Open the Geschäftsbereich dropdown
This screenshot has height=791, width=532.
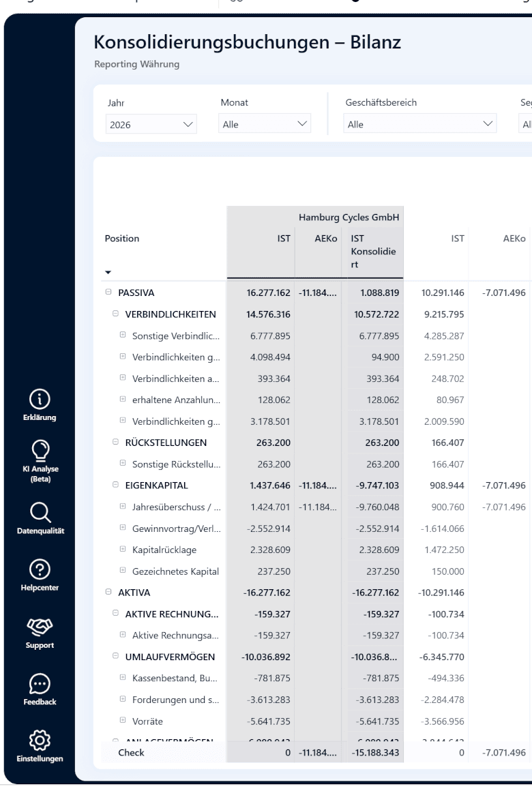click(420, 124)
